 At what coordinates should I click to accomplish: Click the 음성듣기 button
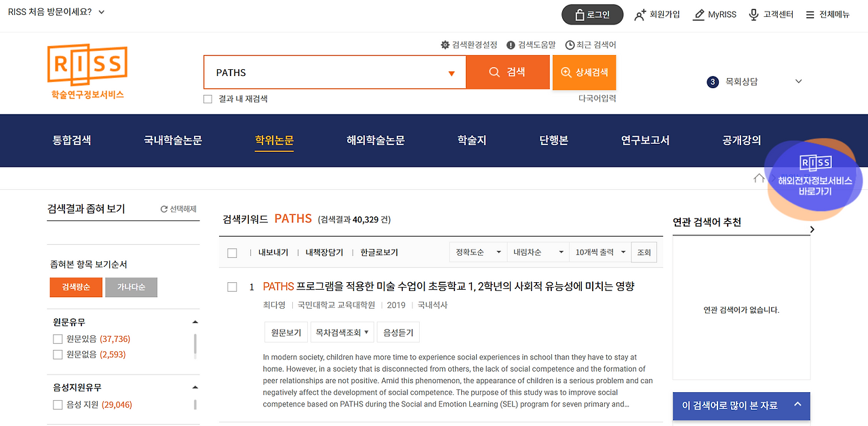(x=398, y=332)
